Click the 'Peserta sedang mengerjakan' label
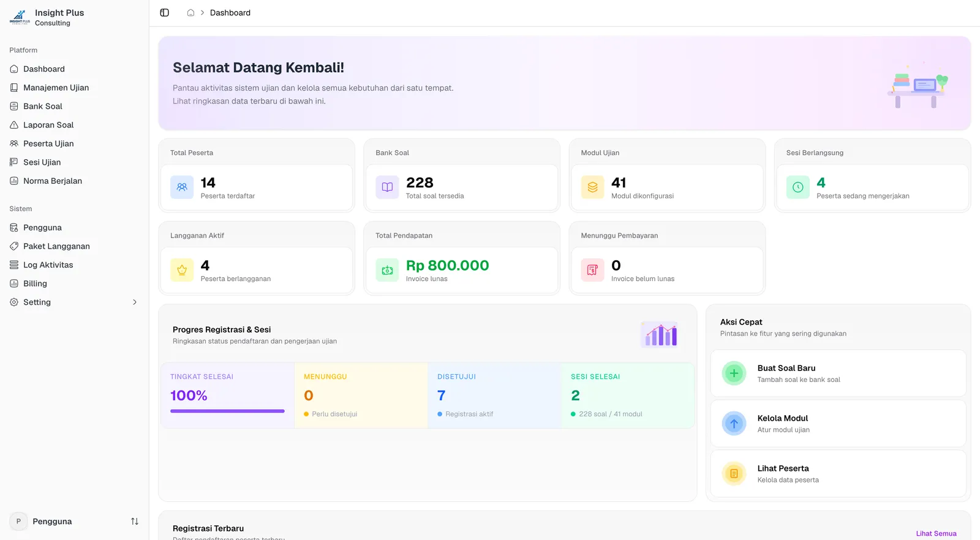Image resolution: width=980 pixels, height=540 pixels. pyautogui.click(x=863, y=196)
